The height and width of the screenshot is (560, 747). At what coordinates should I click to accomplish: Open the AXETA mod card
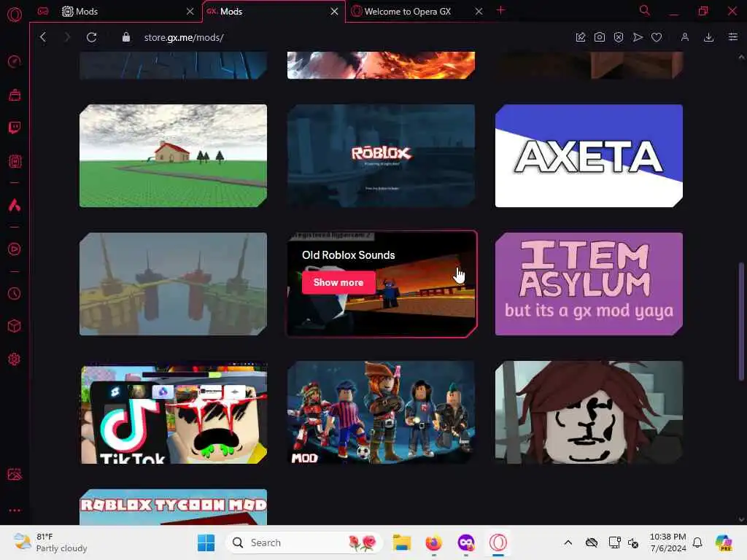tap(589, 156)
